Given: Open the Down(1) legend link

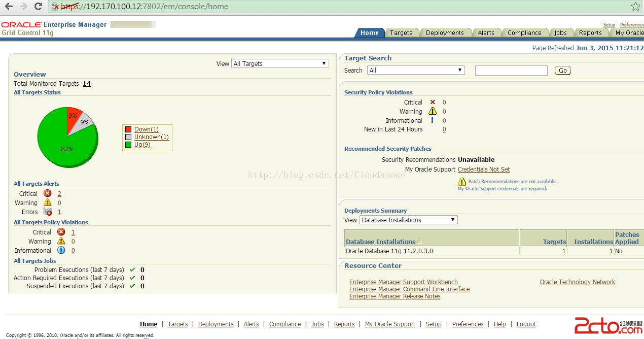Looking at the screenshot, I should point(147,129).
